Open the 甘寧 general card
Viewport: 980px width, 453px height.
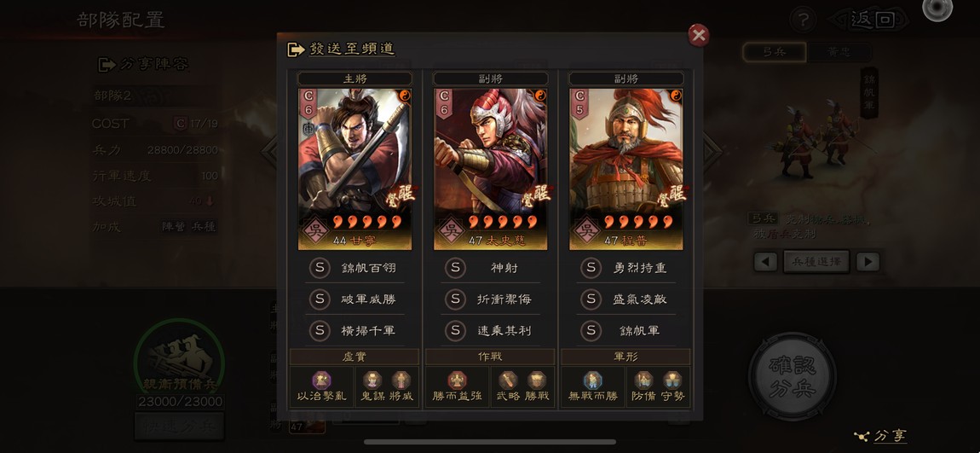[355, 169]
